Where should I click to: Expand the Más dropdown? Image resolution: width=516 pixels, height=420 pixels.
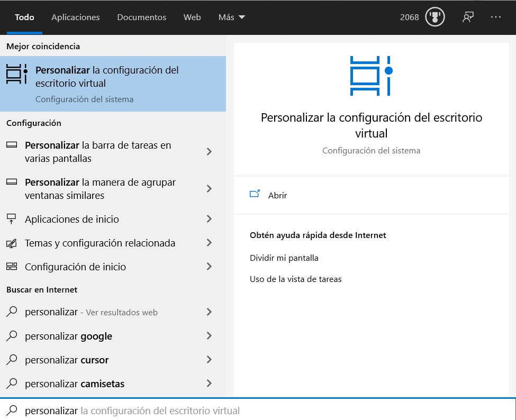[232, 17]
